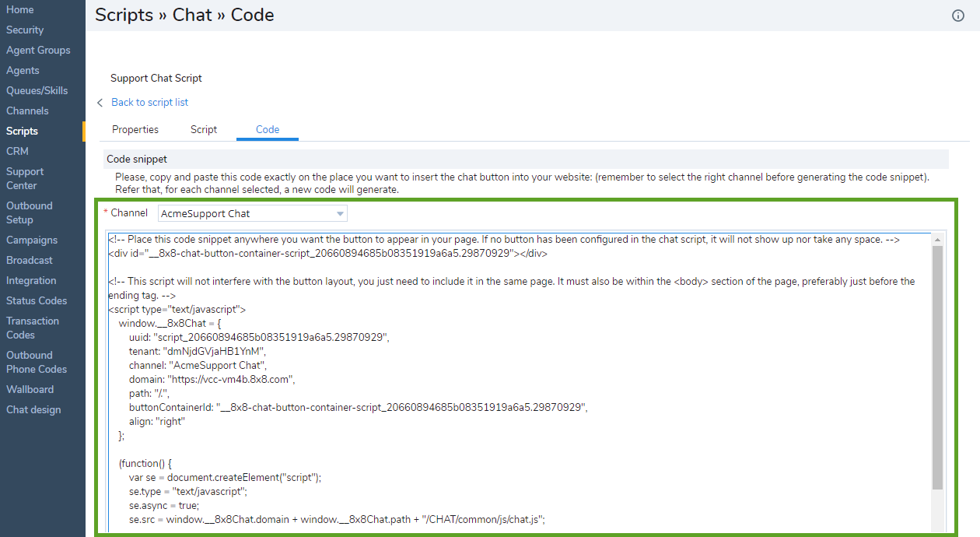Click the info icon at top right
The height and width of the screenshot is (537, 980).
tap(958, 16)
